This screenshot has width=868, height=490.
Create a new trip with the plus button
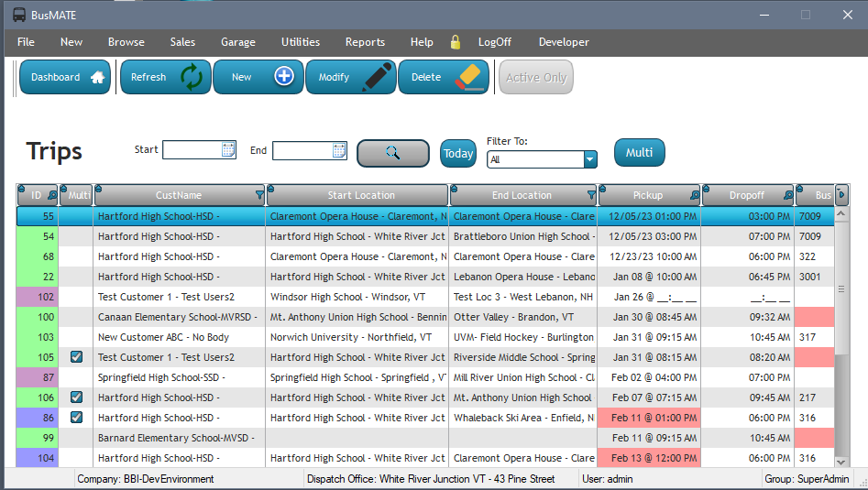point(258,78)
